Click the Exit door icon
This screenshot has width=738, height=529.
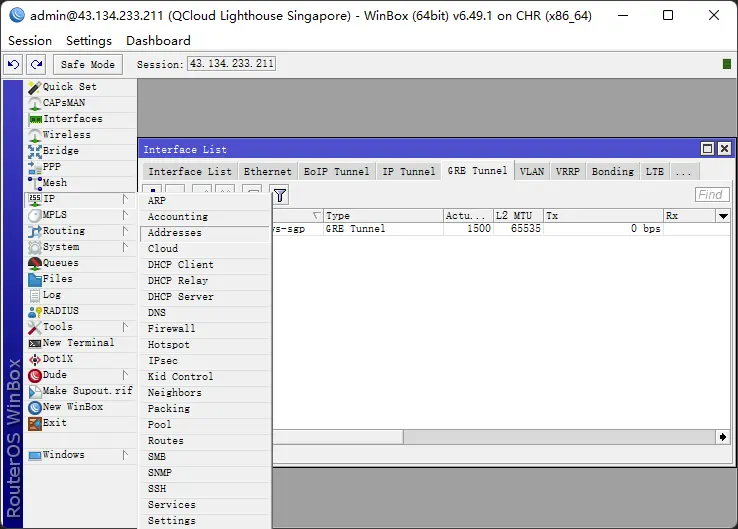click(x=35, y=423)
